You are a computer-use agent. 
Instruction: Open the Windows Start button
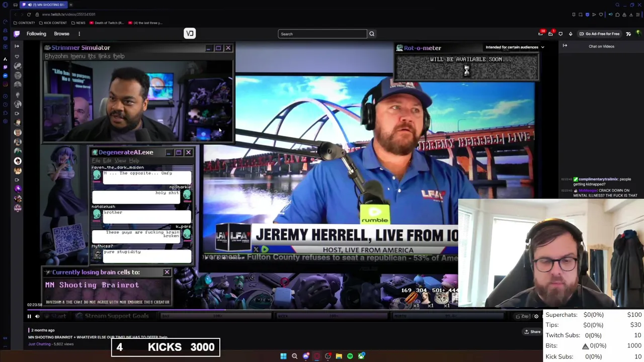pos(283,356)
